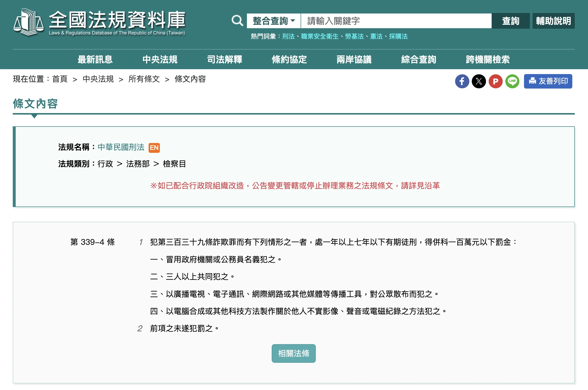Click item 一、冒用政府機關或公務員名義犯之
This screenshot has width=588, height=390.
pos(216,260)
